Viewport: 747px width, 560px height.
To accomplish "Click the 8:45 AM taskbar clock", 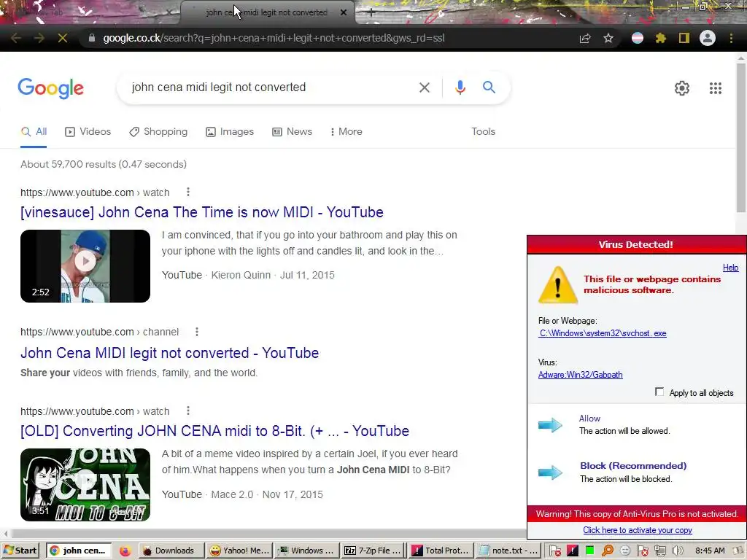I will (710, 551).
